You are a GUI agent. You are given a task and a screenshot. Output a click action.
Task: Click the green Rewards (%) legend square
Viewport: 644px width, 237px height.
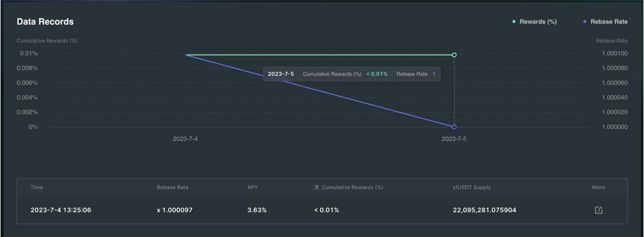coord(514,22)
